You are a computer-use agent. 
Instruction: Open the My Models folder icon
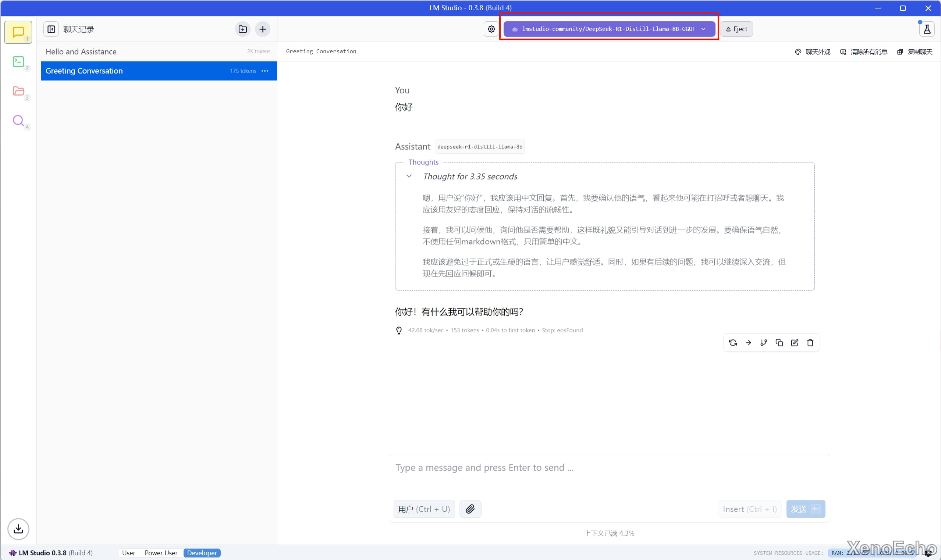point(18,91)
